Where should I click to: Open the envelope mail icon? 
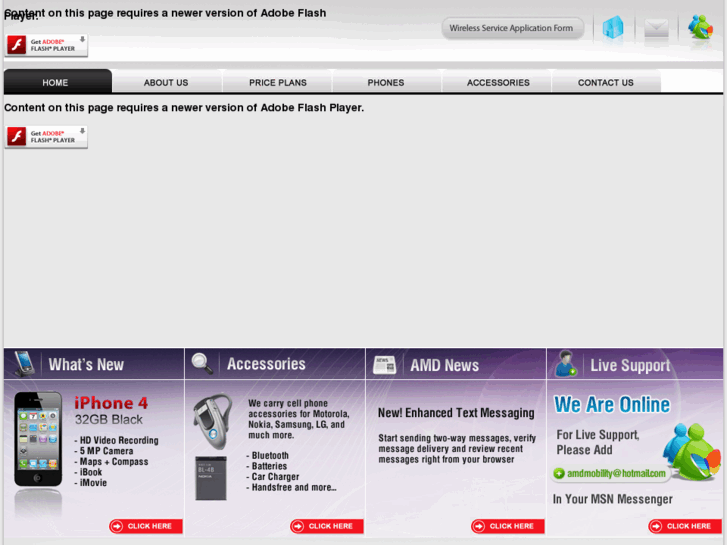[656, 28]
